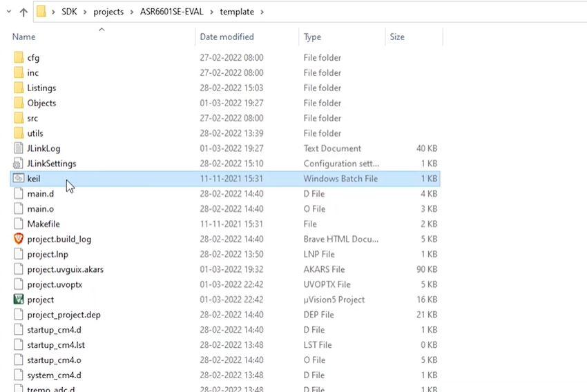Click system_cm4.d file icon

19,375
